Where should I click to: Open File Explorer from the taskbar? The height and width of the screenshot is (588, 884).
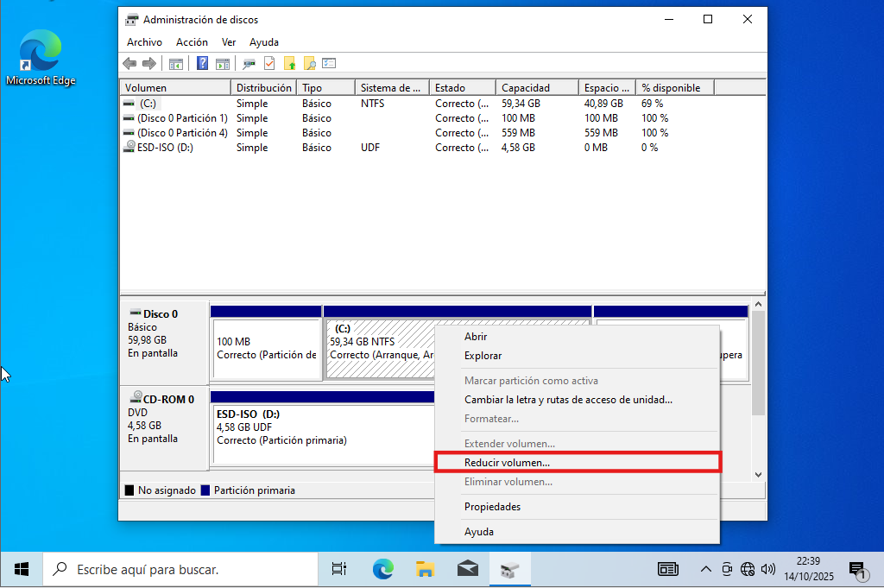click(425, 569)
